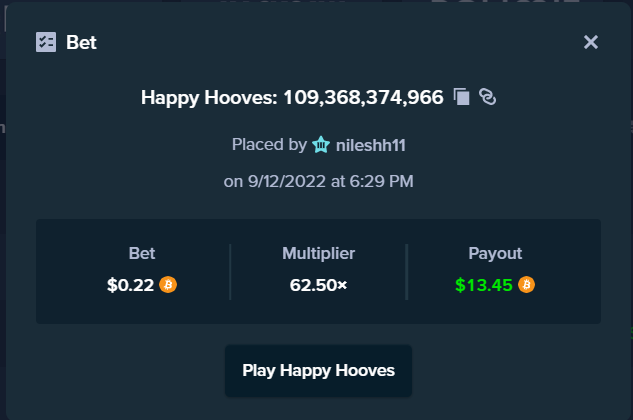The height and width of the screenshot is (420, 633).
Task: Select the bet number 109,368,374,966
Action: click(363, 97)
